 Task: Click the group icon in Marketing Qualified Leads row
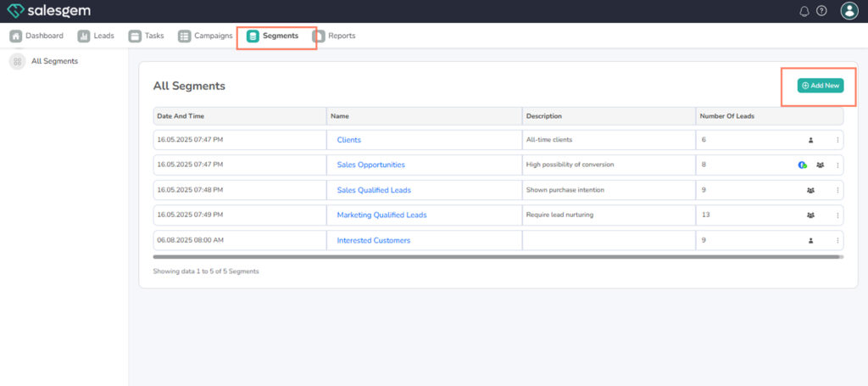[810, 215]
